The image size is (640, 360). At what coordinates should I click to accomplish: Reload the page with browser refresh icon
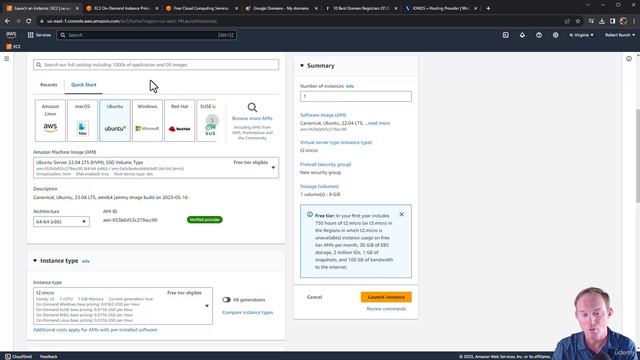coord(29,21)
